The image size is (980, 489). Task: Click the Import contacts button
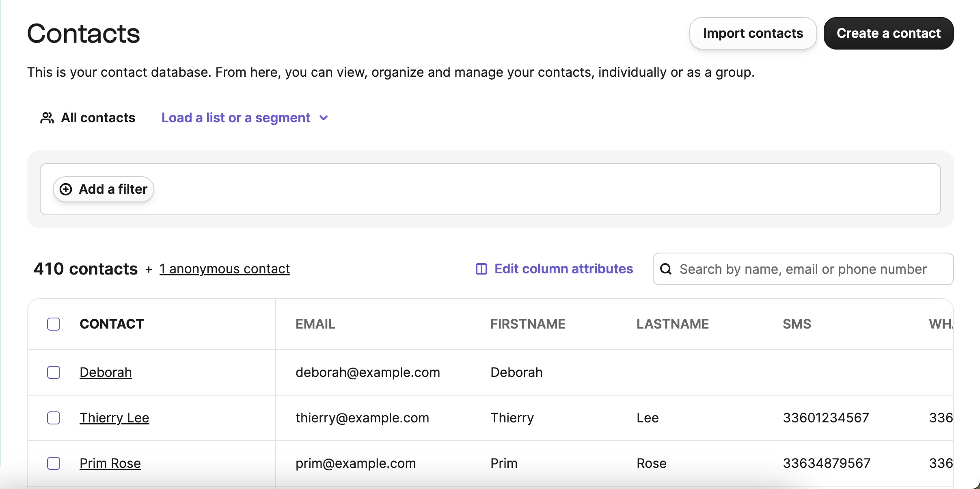point(753,33)
